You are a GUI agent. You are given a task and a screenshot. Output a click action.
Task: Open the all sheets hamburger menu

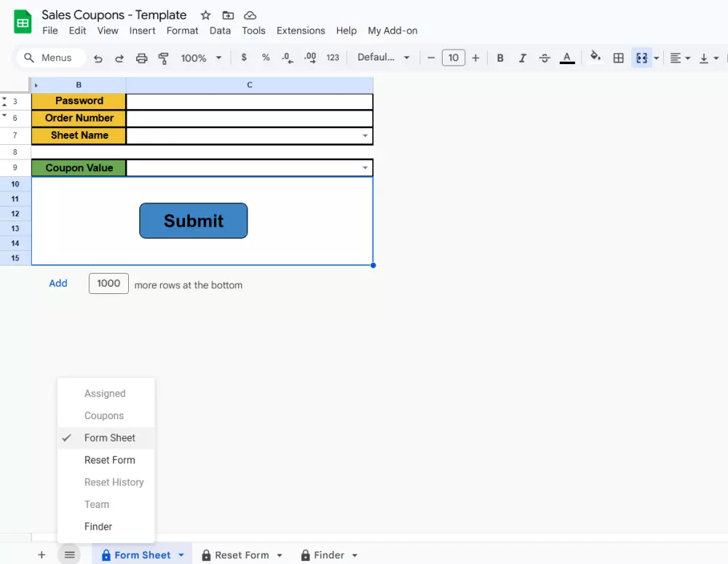(69, 554)
